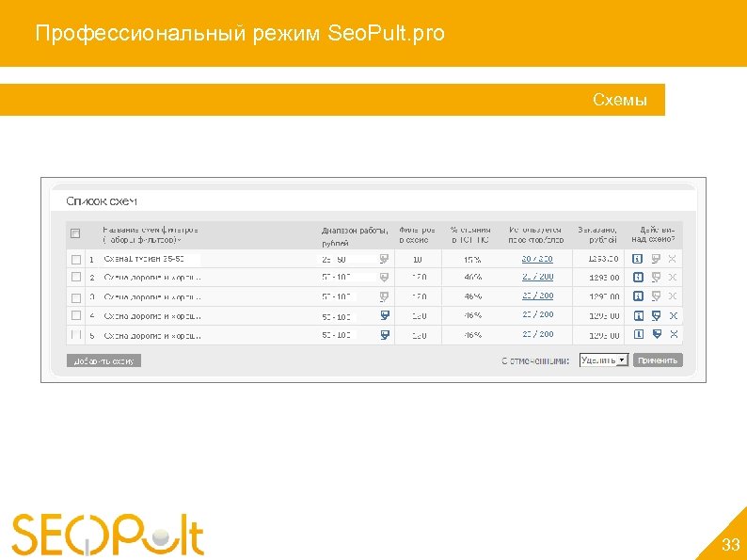
Task: Toggle the select-all checkbox in table header
Action: tap(75, 233)
